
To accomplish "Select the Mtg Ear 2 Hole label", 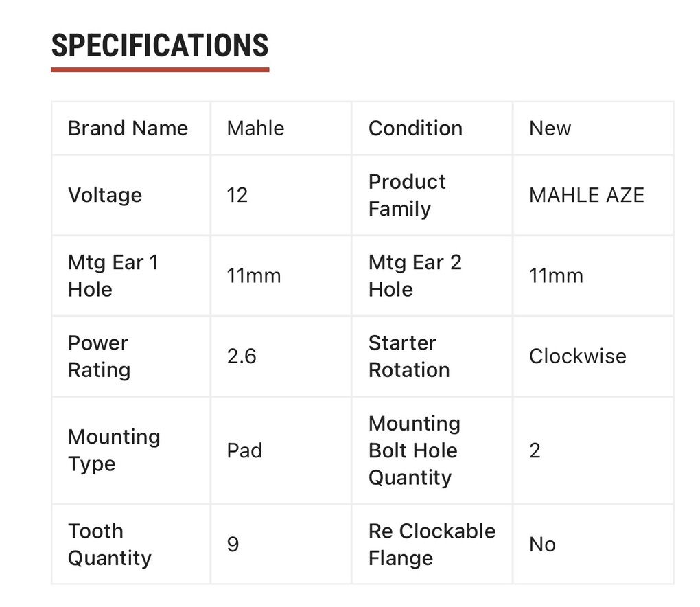I will click(x=415, y=275).
